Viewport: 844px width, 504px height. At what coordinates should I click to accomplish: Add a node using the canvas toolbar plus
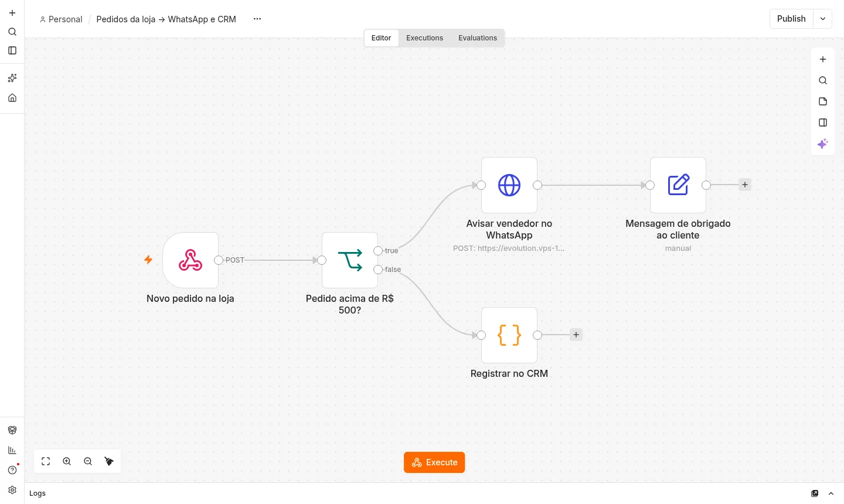pos(823,59)
